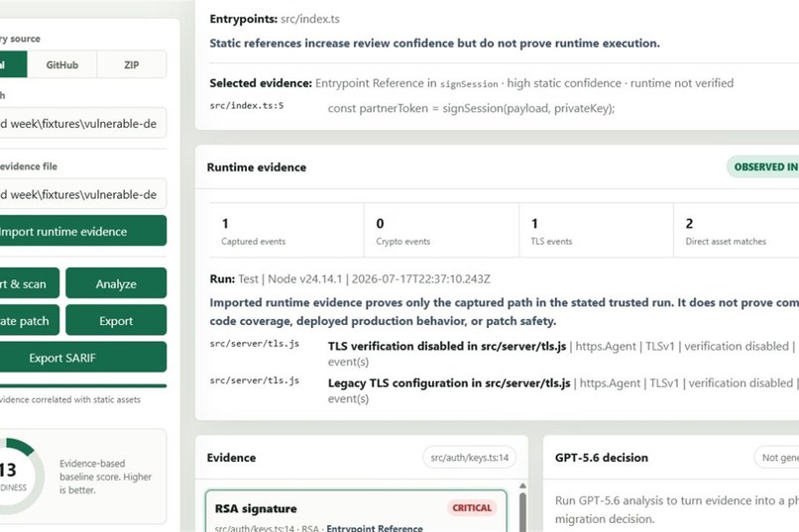Image resolution: width=799 pixels, height=532 pixels.
Task: Click the Entrypoint Reference link in RSA card
Action: (x=375, y=528)
